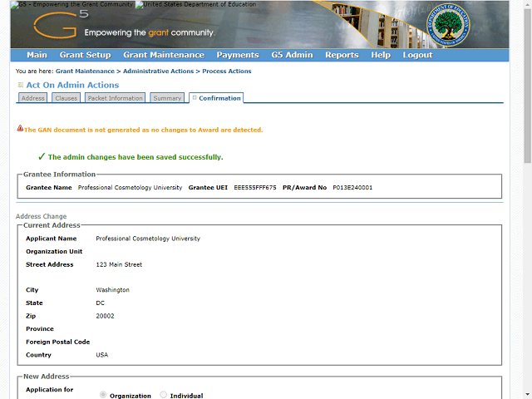Click the City value Washington
532x399 pixels.
click(113, 290)
